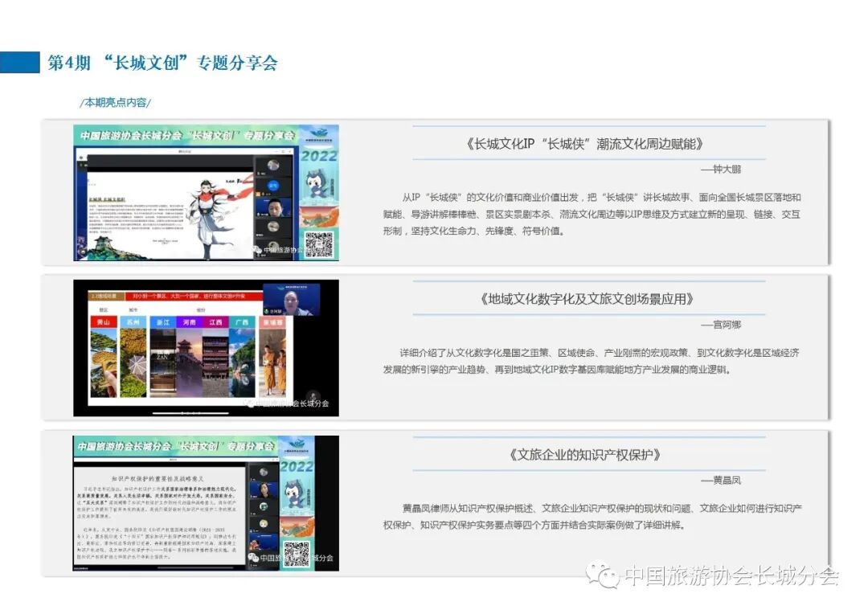Click the photo under the 黄山 label
The image size is (868, 614).
[104, 362]
